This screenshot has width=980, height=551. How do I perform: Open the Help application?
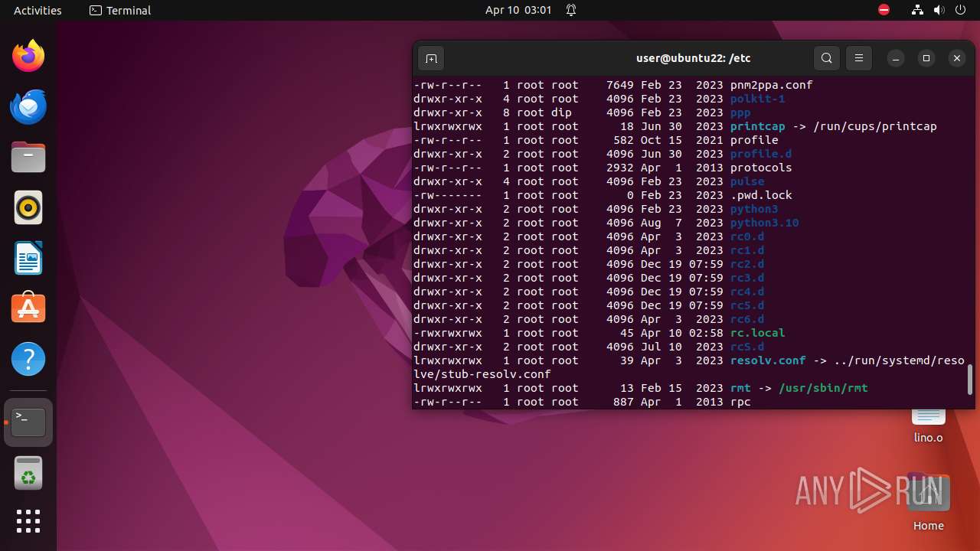(x=28, y=359)
